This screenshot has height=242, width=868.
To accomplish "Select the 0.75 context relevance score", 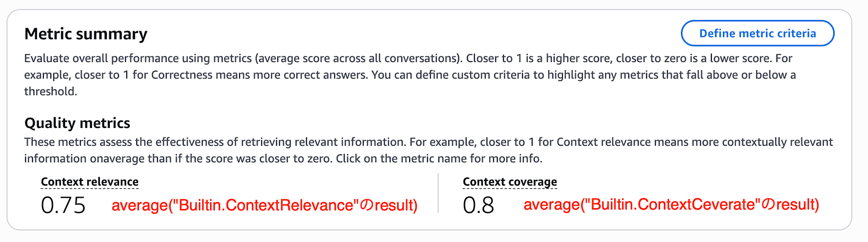I will pos(63,205).
